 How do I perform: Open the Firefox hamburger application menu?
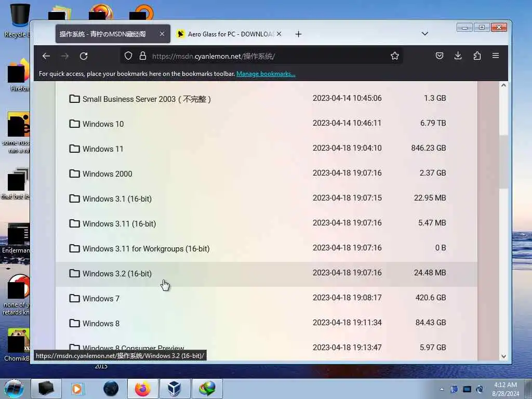(x=495, y=56)
